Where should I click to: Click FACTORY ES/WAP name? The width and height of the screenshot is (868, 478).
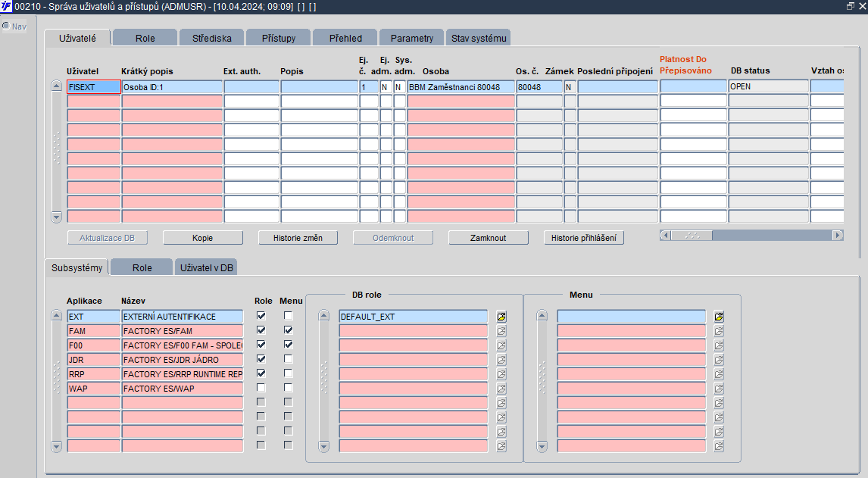click(x=182, y=389)
